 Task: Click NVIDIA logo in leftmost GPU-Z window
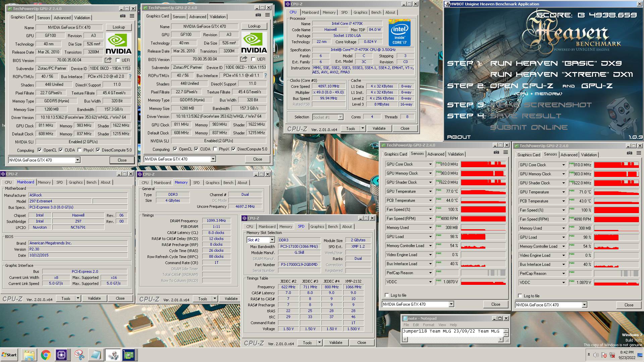point(118,44)
